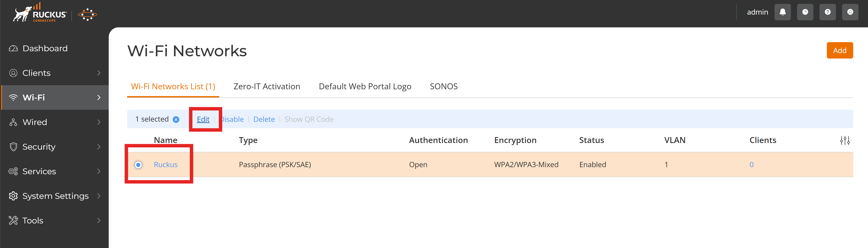
Task: Open help using the question mark icon
Action: (x=828, y=12)
